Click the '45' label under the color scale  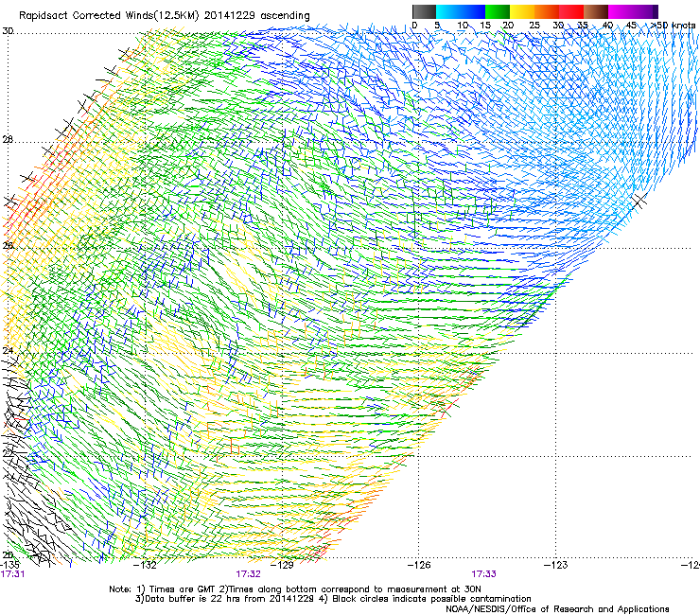point(631,26)
